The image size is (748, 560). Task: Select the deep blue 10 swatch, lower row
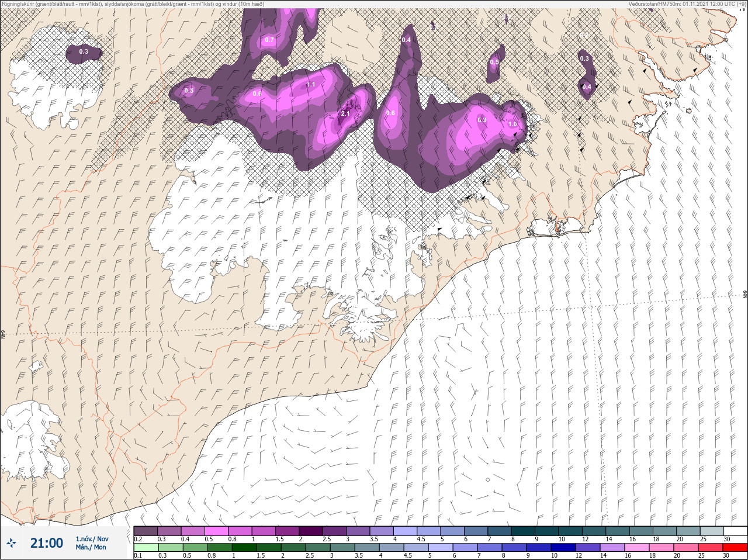pos(563,548)
